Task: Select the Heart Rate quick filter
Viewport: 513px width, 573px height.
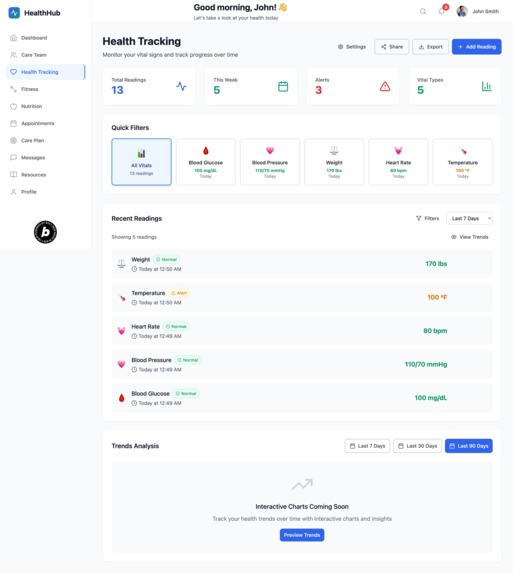Action: point(398,162)
